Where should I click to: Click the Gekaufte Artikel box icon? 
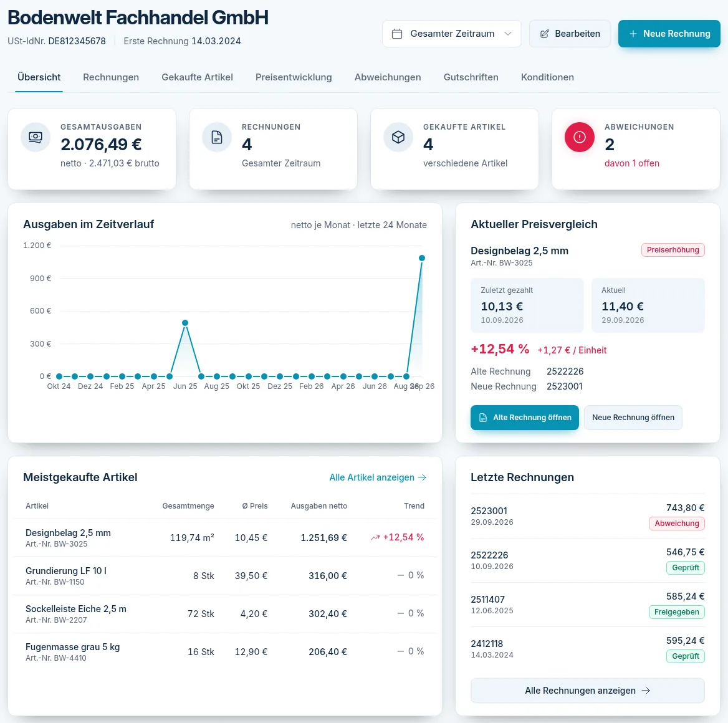[398, 137]
